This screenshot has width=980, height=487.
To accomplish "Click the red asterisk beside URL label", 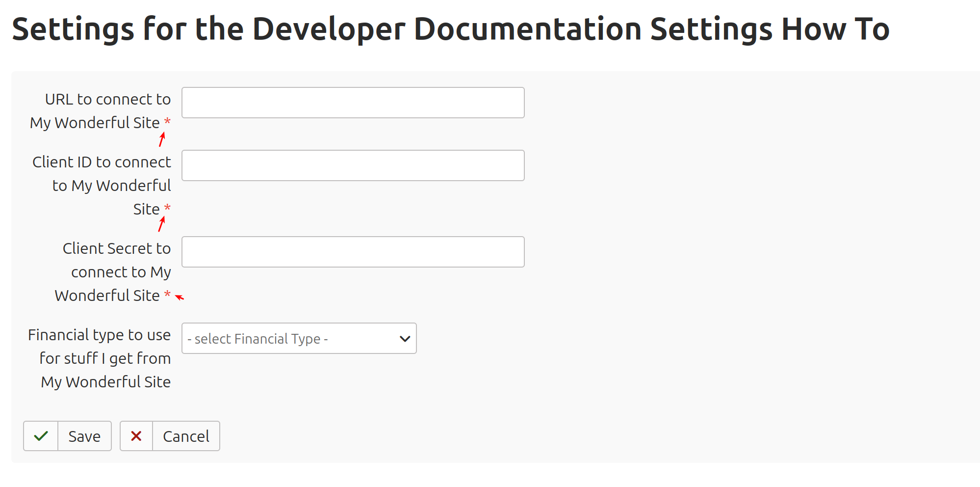I will pyautogui.click(x=167, y=121).
